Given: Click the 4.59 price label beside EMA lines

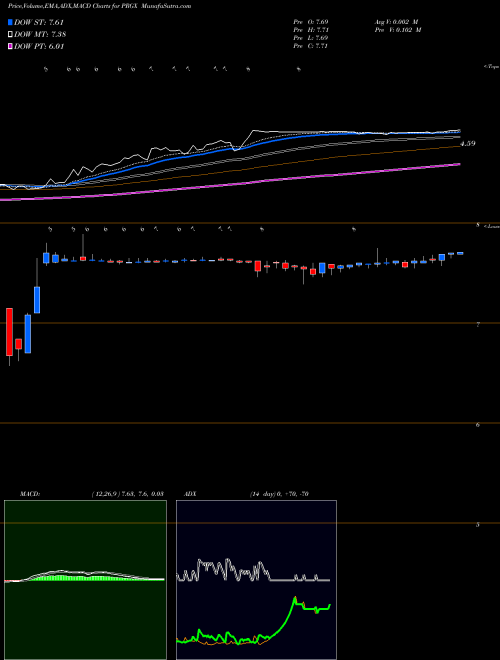Looking at the screenshot, I should tap(468, 144).
